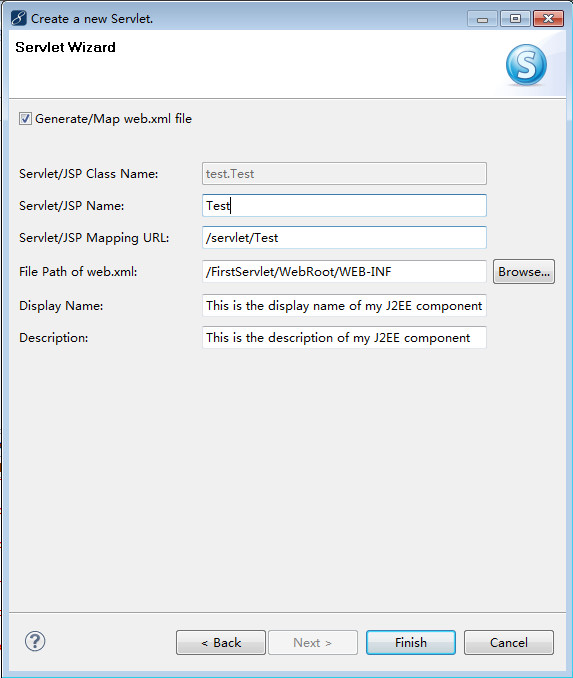Click the Display Name label
The image size is (573, 678).
coord(61,306)
